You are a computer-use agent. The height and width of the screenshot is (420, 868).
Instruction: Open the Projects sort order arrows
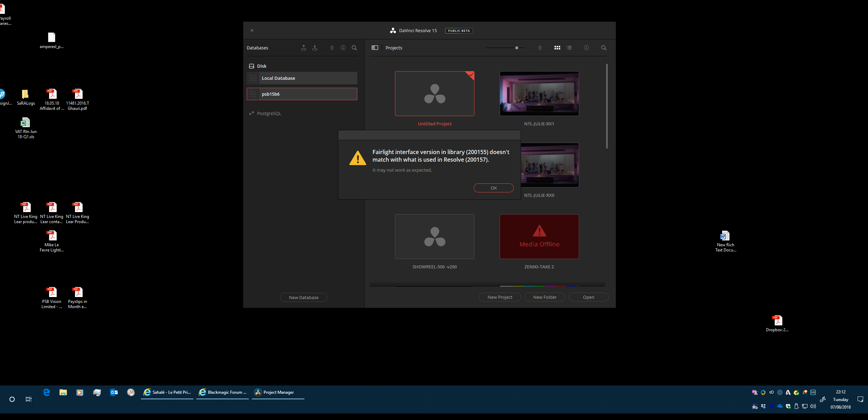click(540, 48)
